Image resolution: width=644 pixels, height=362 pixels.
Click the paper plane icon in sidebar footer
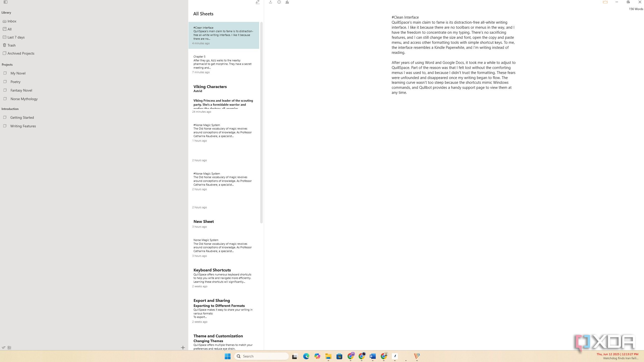tap(4, 348)
